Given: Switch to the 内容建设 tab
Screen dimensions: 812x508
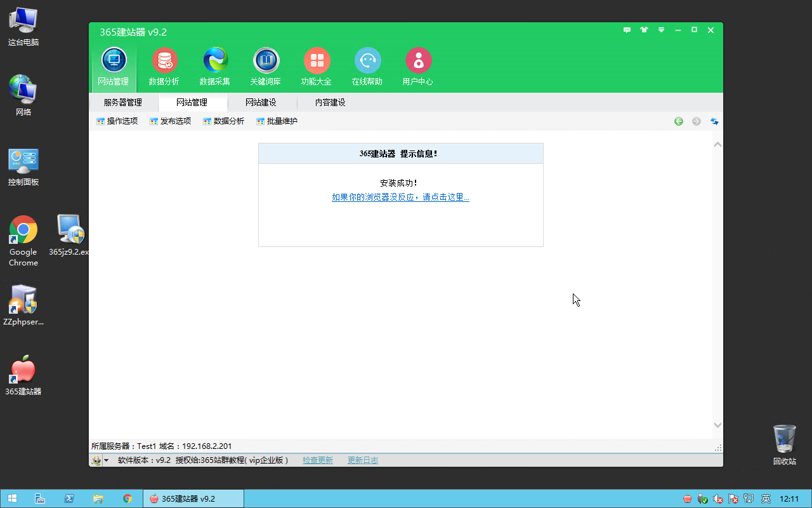Looking at the screenshot, I should [x=331, y=102].
